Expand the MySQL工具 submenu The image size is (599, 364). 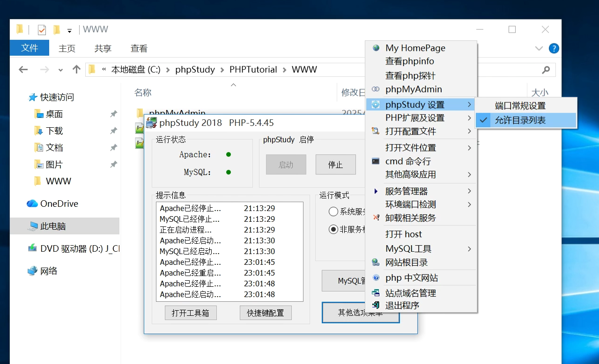click(x=469, y=249)
